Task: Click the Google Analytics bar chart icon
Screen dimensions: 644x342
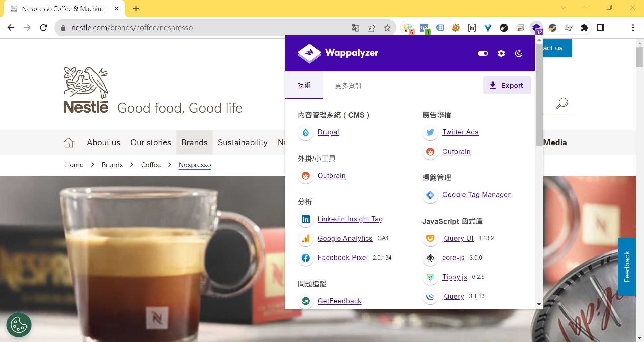Action: coord(306,238)
